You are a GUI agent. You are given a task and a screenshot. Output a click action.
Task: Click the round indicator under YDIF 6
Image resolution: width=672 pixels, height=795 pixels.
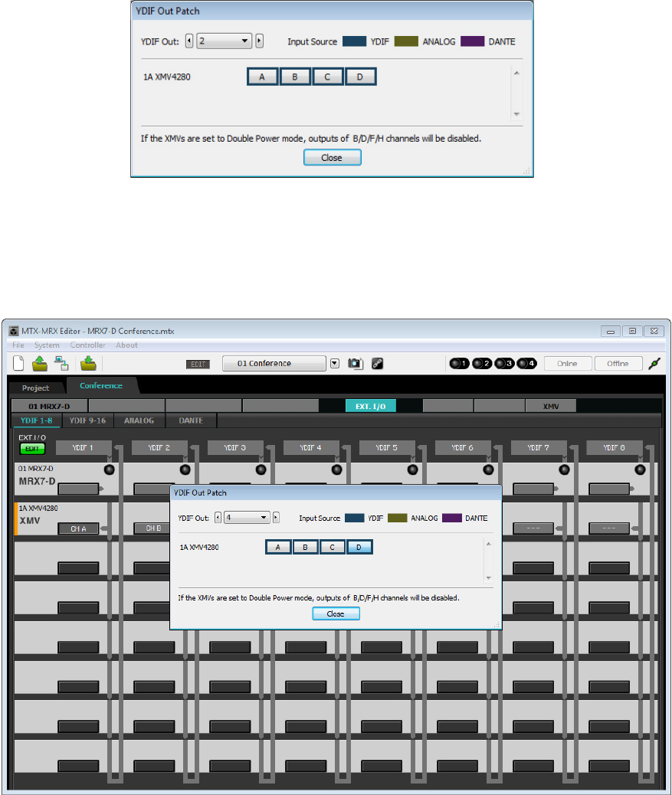488,469
